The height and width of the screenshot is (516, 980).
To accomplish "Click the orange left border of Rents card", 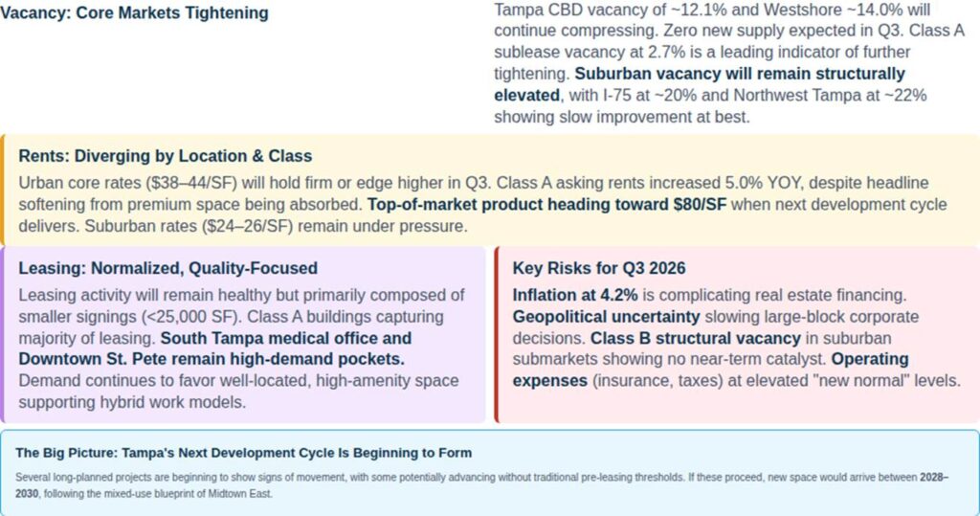I will click(x=2, y=190).
